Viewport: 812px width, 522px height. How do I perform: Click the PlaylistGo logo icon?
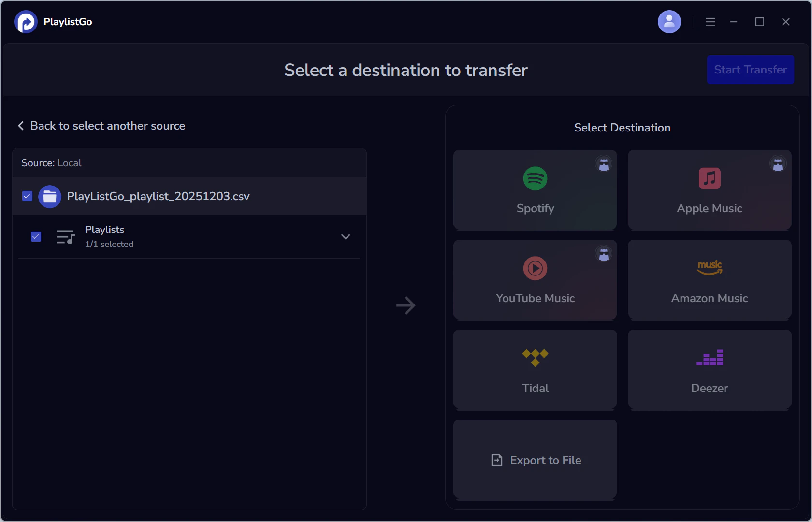click(x=25, y=21)
